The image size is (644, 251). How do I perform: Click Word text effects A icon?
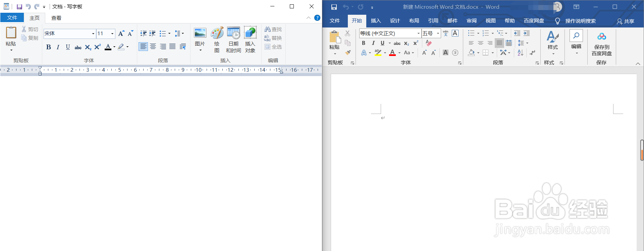364,53
